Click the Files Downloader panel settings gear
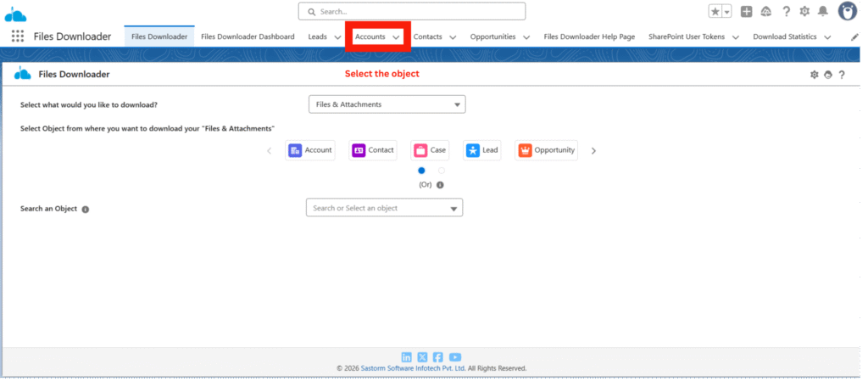This screenshot has height=381, width=868. [x=815, y=75]
